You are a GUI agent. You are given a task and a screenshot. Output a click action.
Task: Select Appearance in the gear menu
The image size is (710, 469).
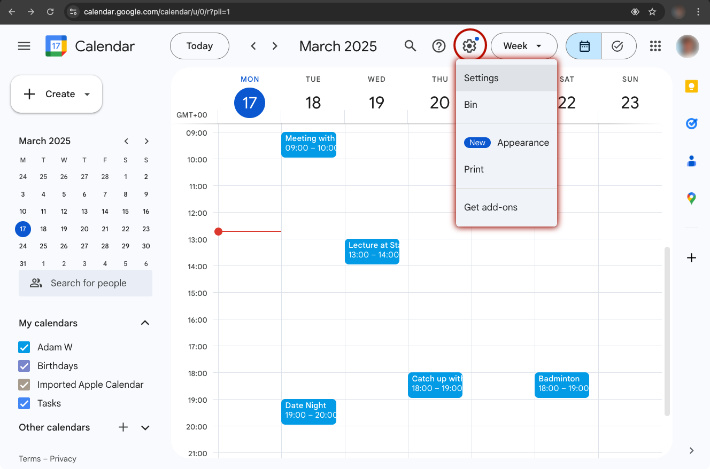point(506,143)
